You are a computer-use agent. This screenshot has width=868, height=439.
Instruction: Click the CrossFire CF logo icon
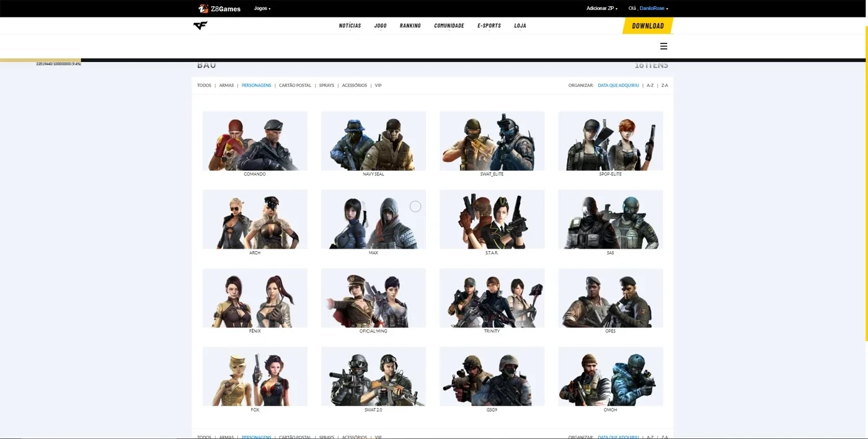[200, 25]
